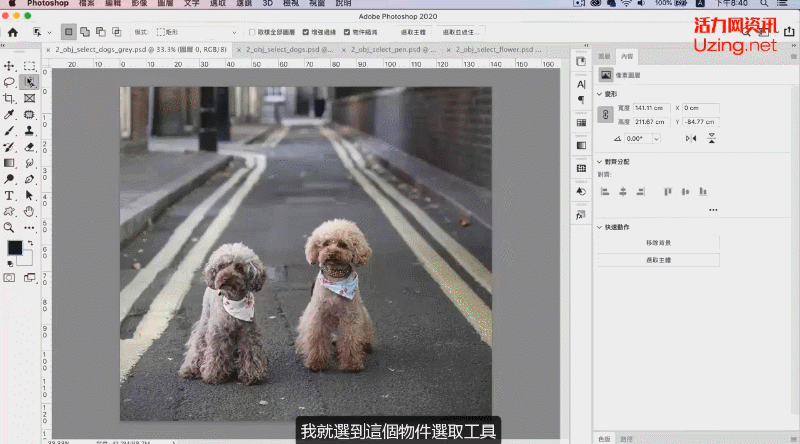The image size is (800, 444).
Task: Select the Object Selection tool in toolbox
Action: click(x=30, y=82)
